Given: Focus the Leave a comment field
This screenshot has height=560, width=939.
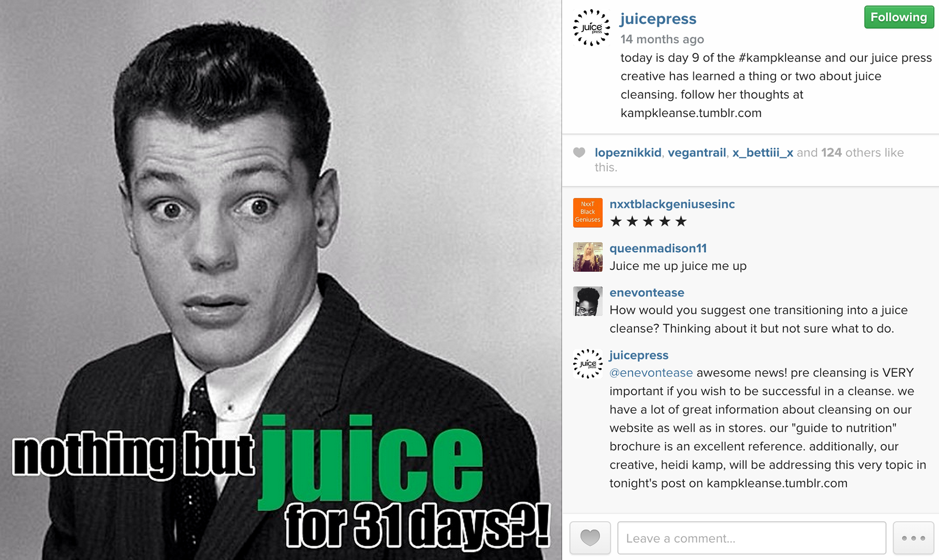Looking at the screenshot, I should 752,538.
